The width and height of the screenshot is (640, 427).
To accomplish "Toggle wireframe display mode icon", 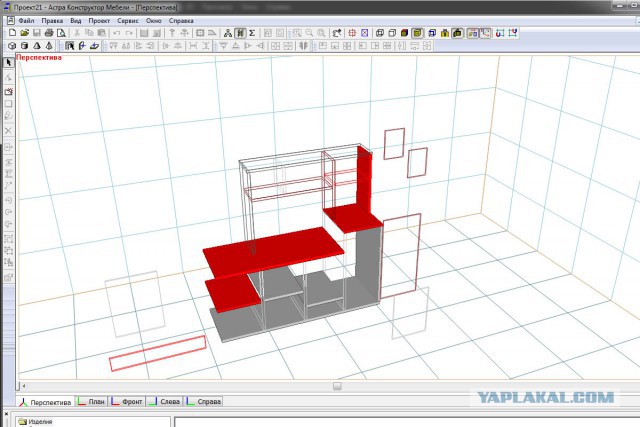I will click(x=380, y=33).
